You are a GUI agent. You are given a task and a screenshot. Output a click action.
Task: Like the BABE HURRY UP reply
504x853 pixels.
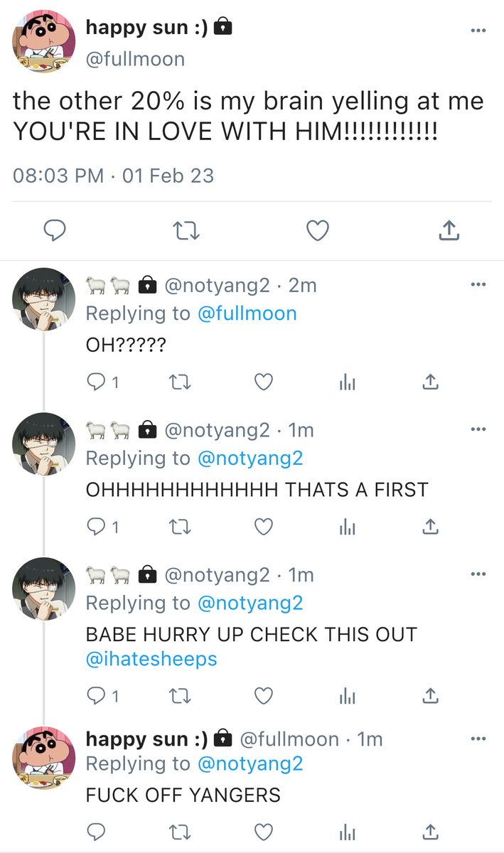point(264,695)
